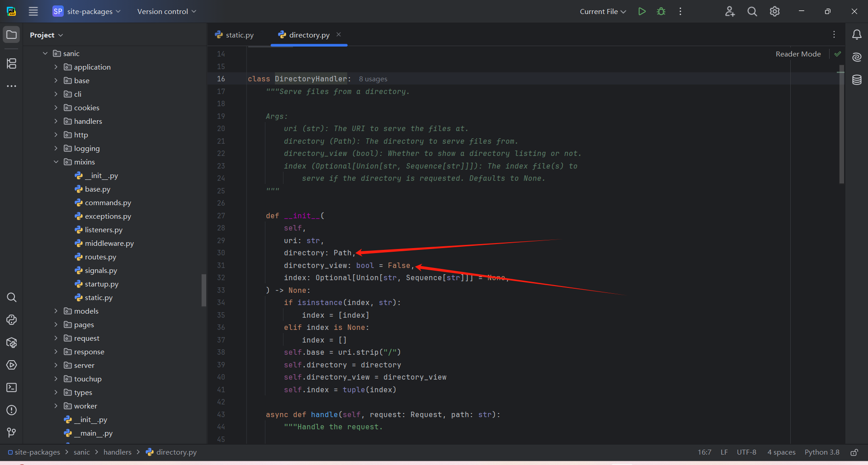Open the Database tool window
The height and width of the screenshot is (465, 868).
click(x=857, y=80)
